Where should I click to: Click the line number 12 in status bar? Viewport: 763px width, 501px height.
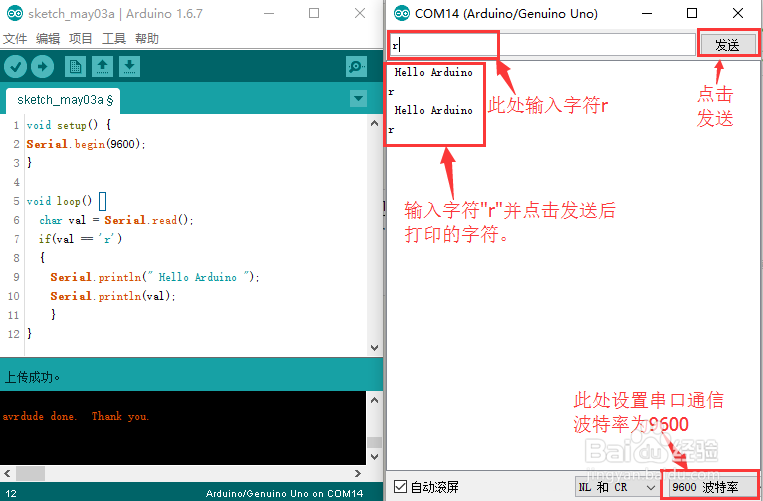(x=11, y=493)
